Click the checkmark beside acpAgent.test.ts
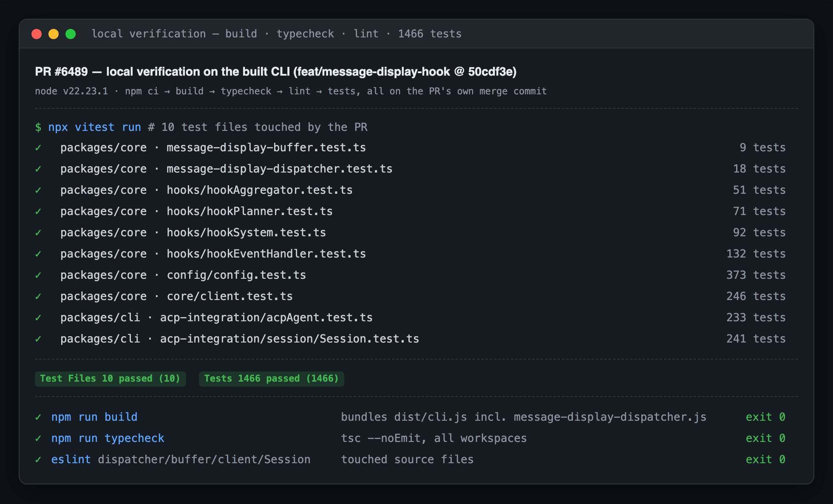 (x=38, y=317)
